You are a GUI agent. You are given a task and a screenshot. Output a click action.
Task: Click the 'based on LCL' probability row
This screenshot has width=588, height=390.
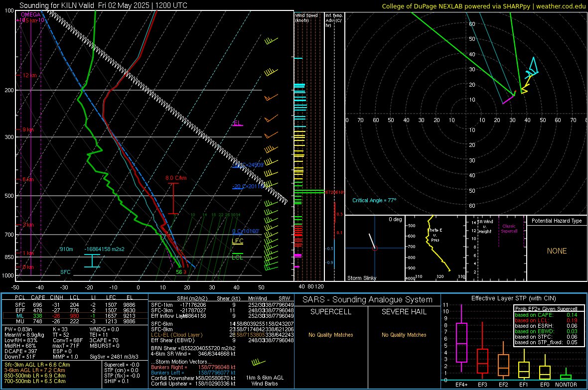546,320
